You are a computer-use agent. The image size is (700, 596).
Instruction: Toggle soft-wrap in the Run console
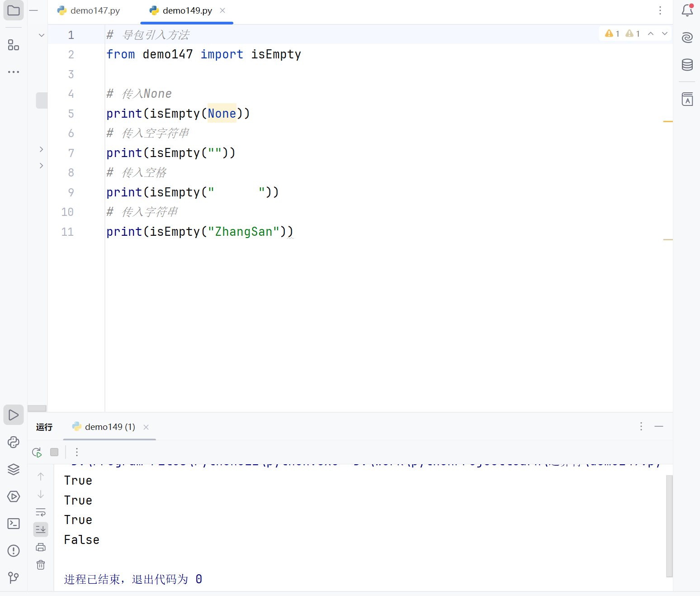(41, 512)
